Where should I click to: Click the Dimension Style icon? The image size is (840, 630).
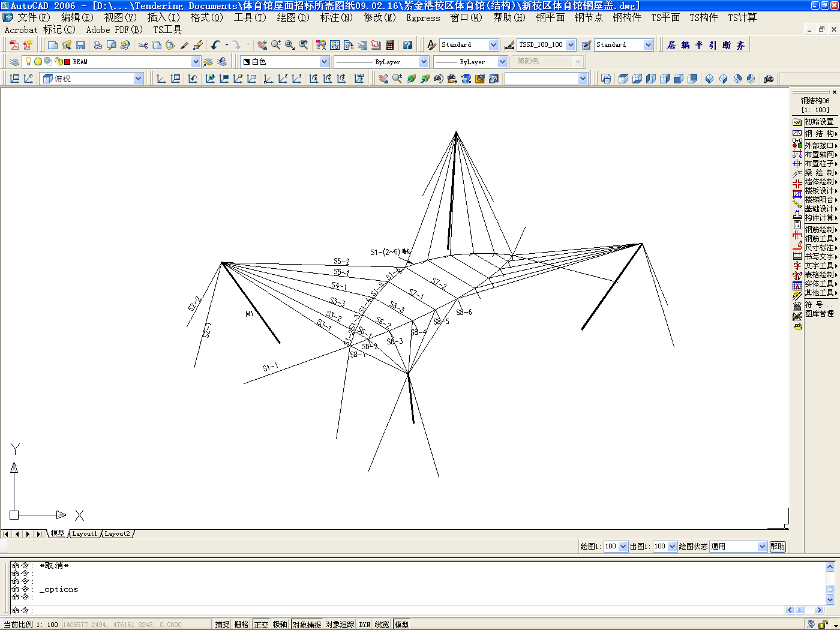point(509,45)
